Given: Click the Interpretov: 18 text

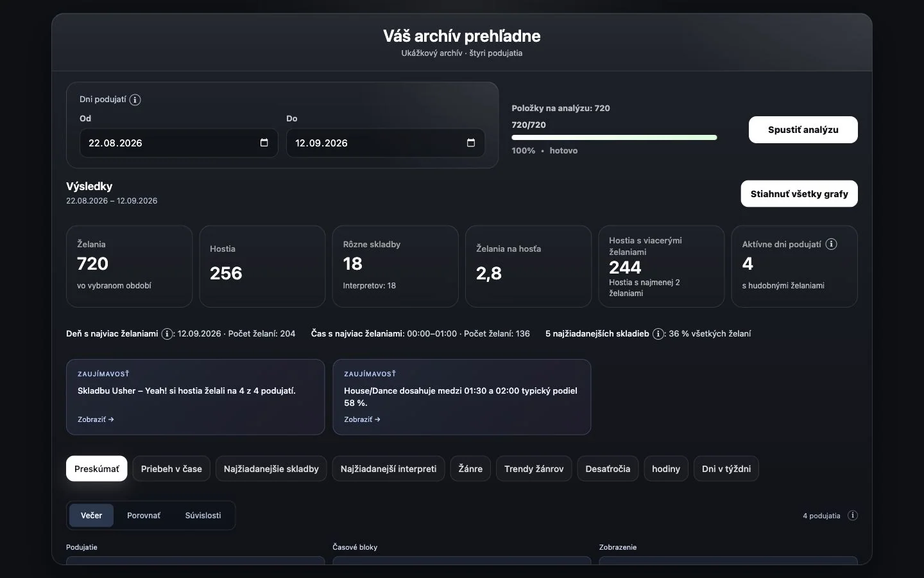Looking at the screenshot, I should 370,286.
